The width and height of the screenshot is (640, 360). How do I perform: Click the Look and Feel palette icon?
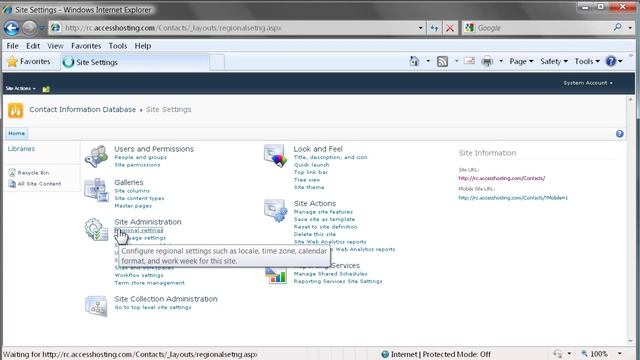click(276, 156)
